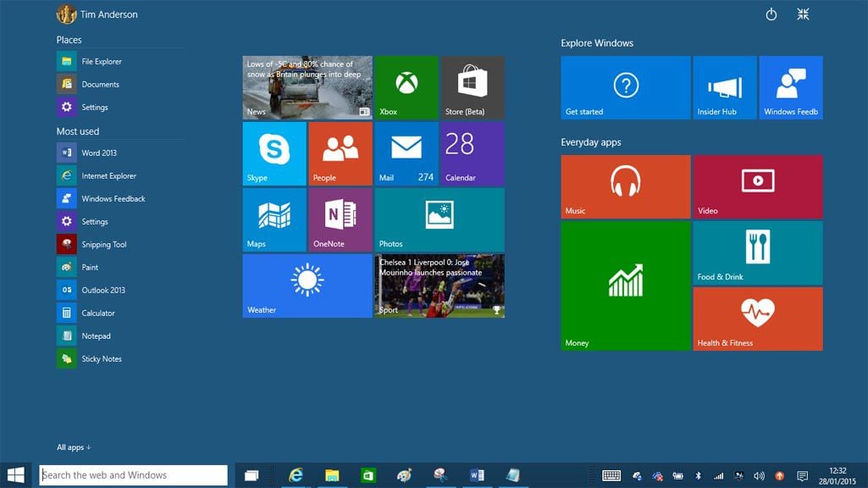Click the power button icon
The image size is (868, 488).
[x=771, y=14]
